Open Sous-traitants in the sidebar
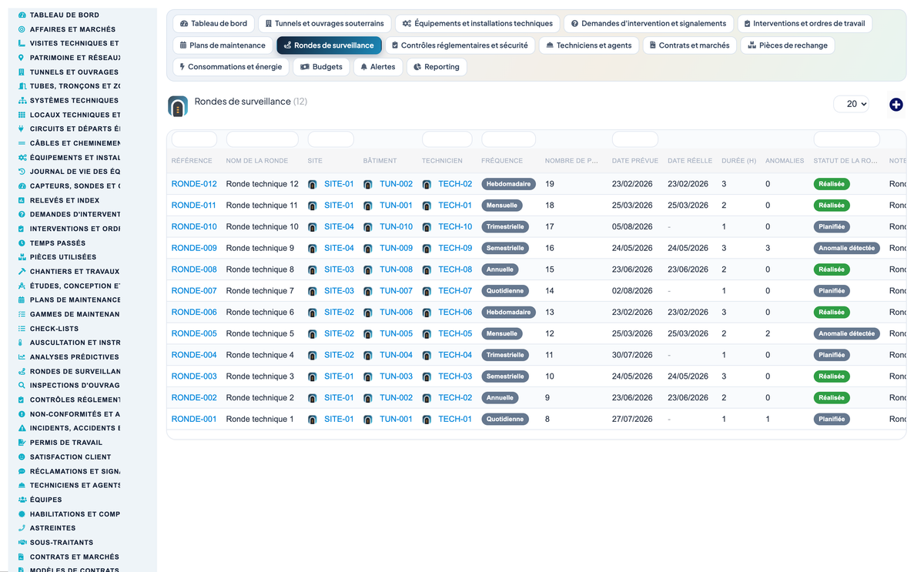The width and height of the screenshot is (924, 572). click(62, 543)
